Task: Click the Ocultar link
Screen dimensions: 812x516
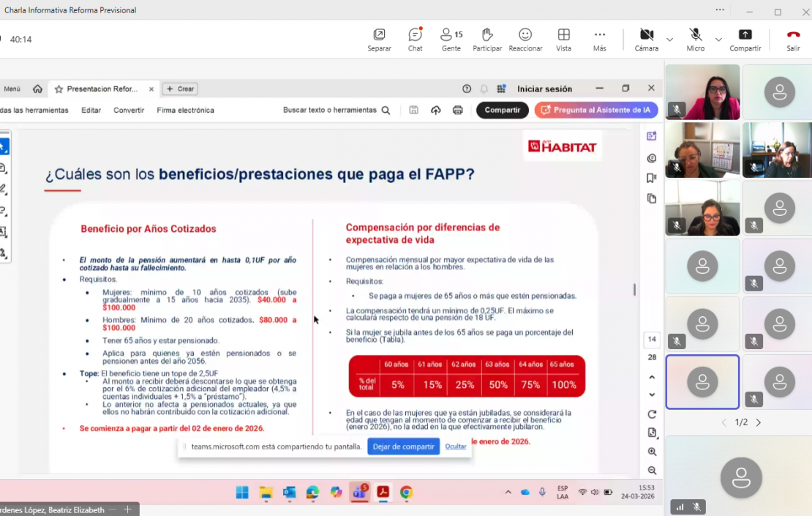Action: tap(456, 446)
